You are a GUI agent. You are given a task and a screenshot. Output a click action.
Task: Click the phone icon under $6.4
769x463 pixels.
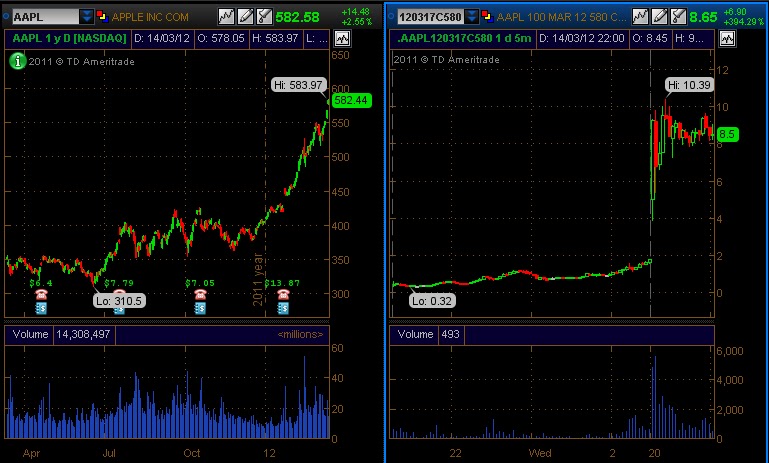pos(41,294)
